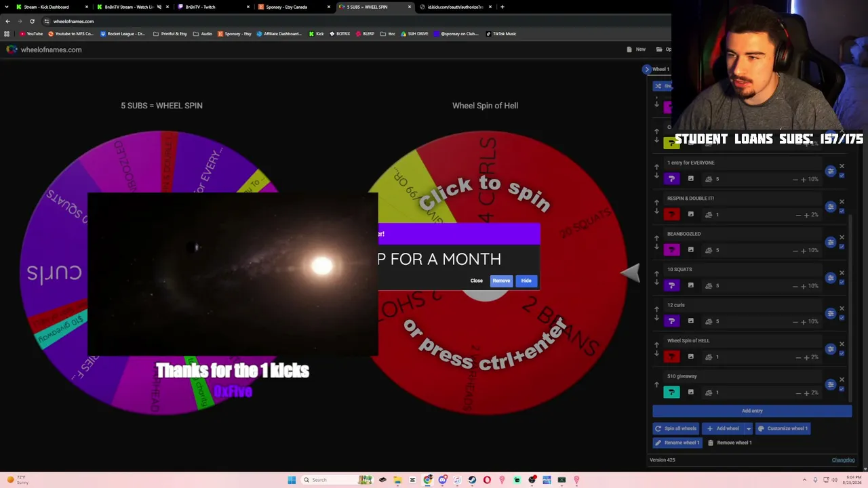Switch to BnBriTV - Twitch tab
The height and width of the screenshot is (488, 868).
coord(214,7)
